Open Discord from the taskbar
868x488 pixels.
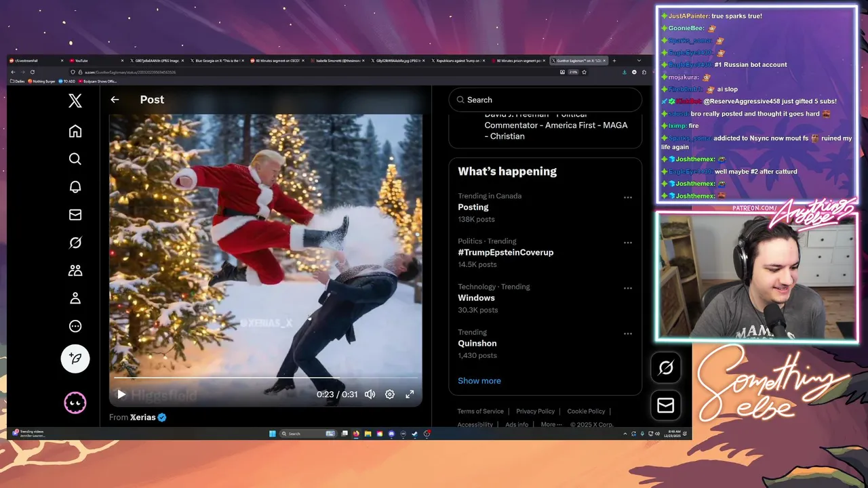391,434
